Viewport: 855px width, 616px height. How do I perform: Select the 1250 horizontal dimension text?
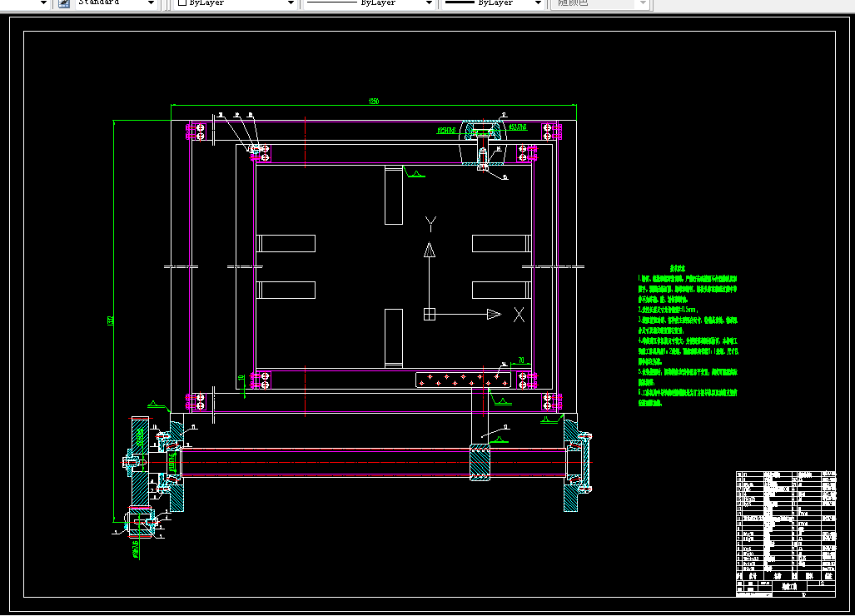374,101
